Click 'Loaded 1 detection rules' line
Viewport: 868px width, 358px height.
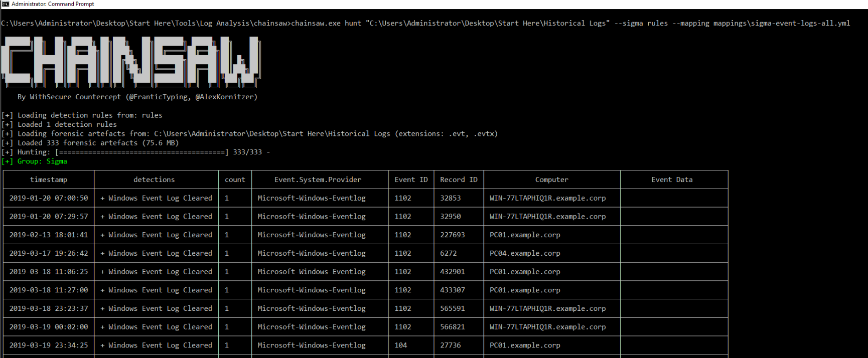coord(59,124)
